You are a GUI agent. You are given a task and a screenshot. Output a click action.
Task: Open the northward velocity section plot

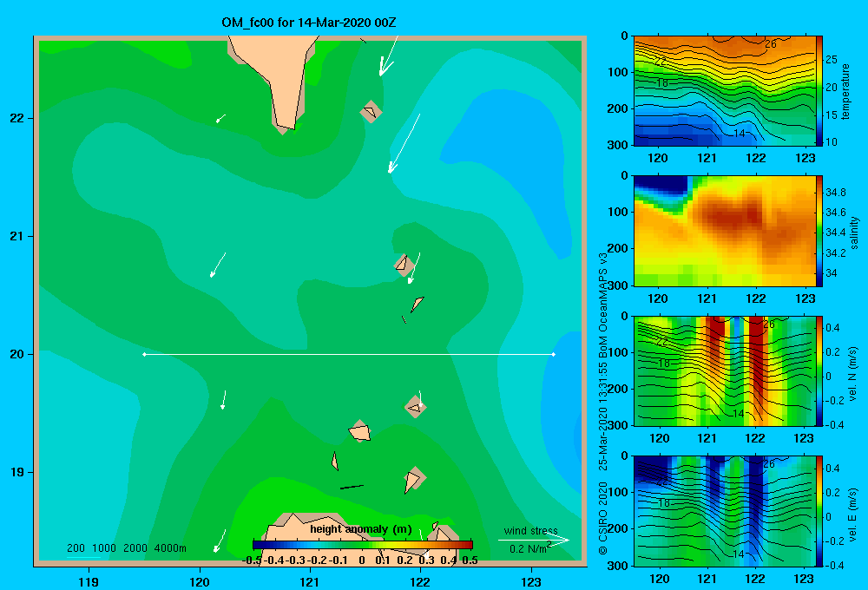coord(725,370)
